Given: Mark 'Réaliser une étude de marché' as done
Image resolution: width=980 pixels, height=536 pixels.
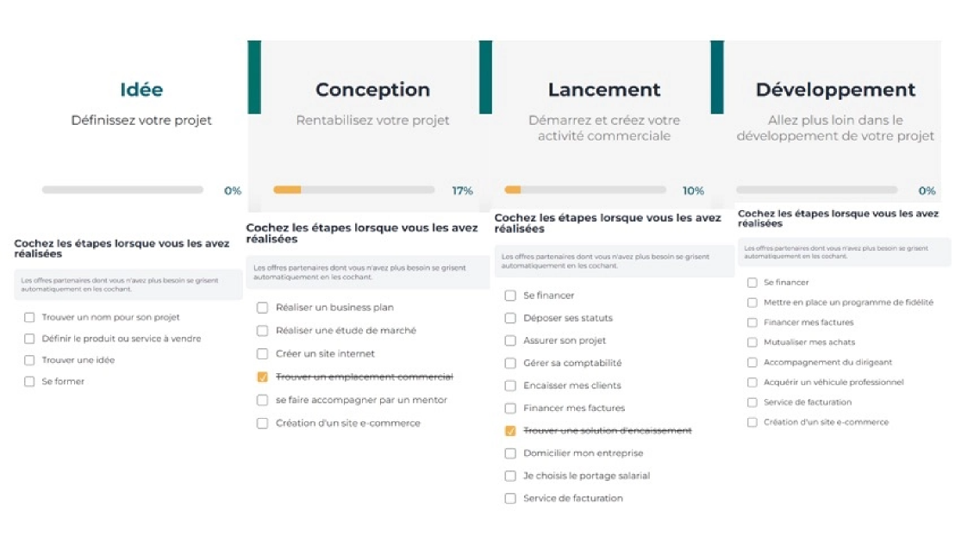Looking at the screenshot, I should click(x=263, y=331).
